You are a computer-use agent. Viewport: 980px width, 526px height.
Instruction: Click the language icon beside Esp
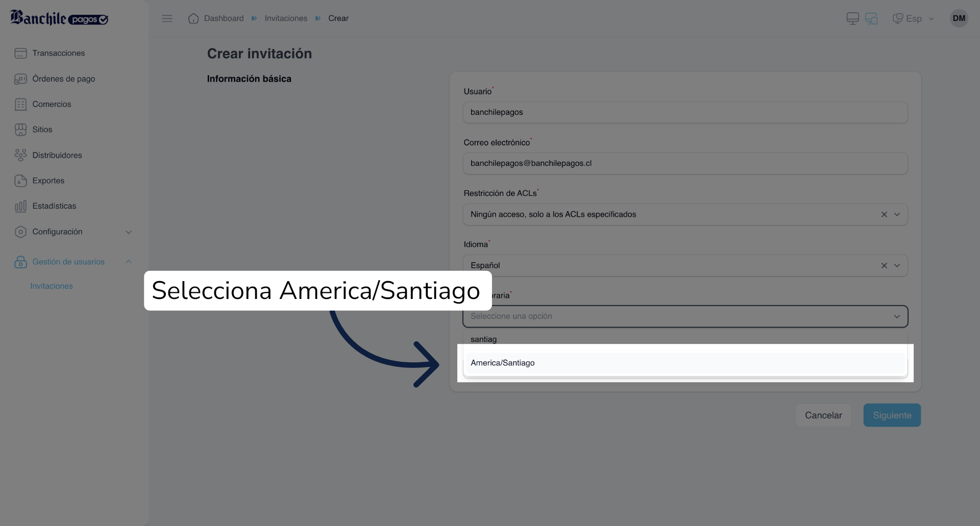click(x=898, y=19)
